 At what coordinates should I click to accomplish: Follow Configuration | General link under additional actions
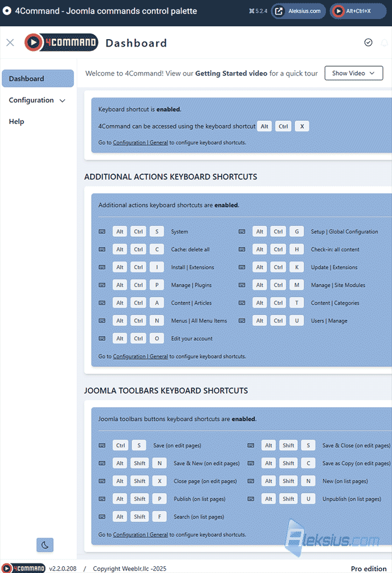coord(141,356)
